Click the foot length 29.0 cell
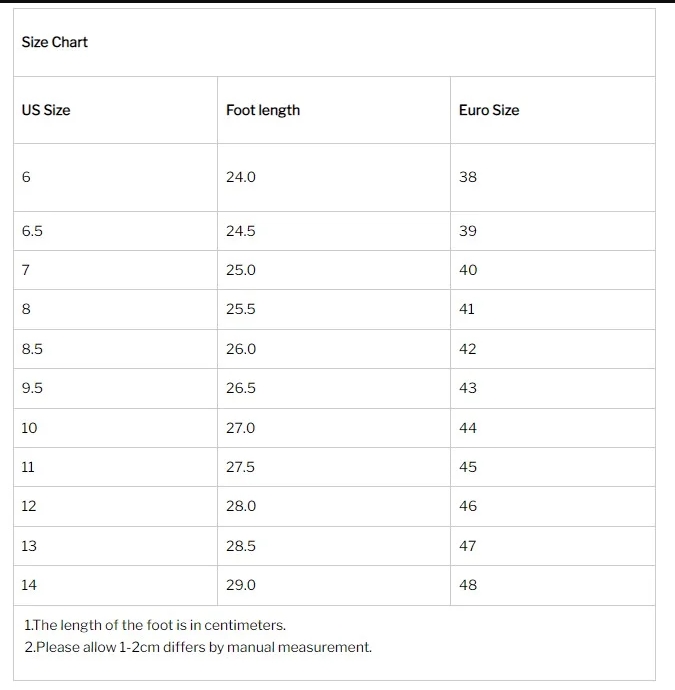This screenshot has height=690, width=675. pyautogui.click(x=334, y=585)
